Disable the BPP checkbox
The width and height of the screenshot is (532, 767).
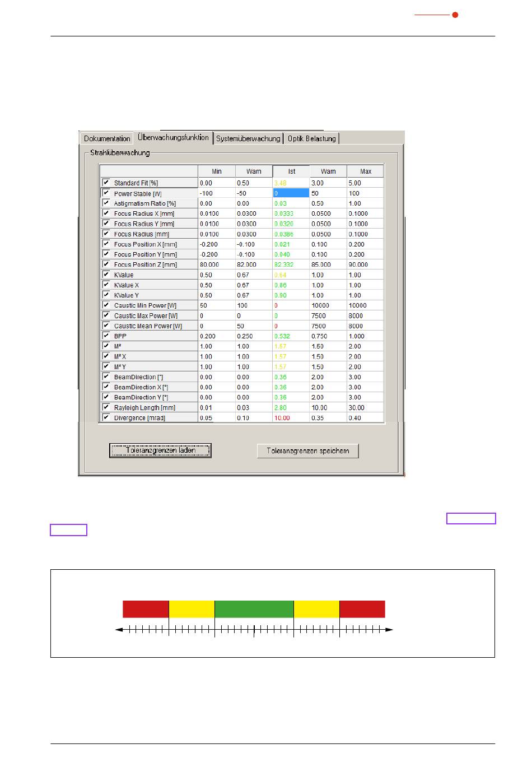click(x=106, y=336)
